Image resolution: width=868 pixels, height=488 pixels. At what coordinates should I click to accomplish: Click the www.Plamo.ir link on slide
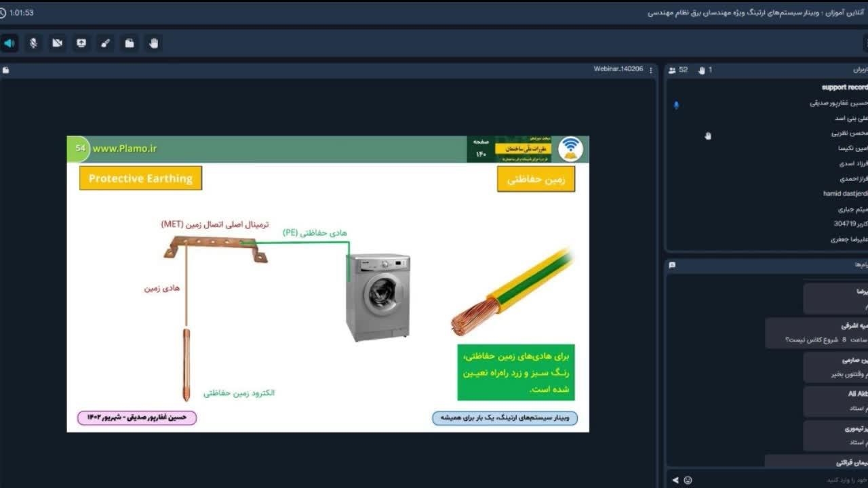124,148
